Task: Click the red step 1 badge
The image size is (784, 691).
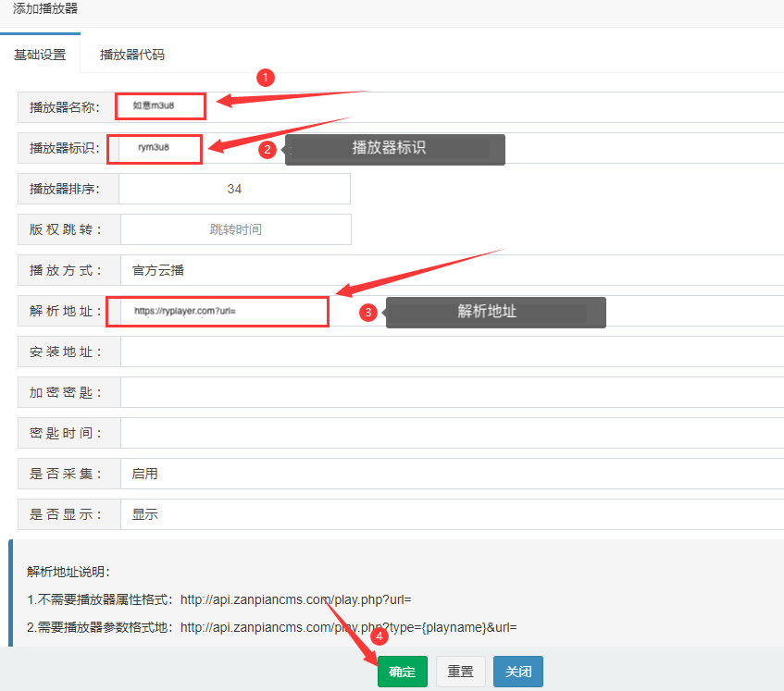Action: click(x=266, y=78)
